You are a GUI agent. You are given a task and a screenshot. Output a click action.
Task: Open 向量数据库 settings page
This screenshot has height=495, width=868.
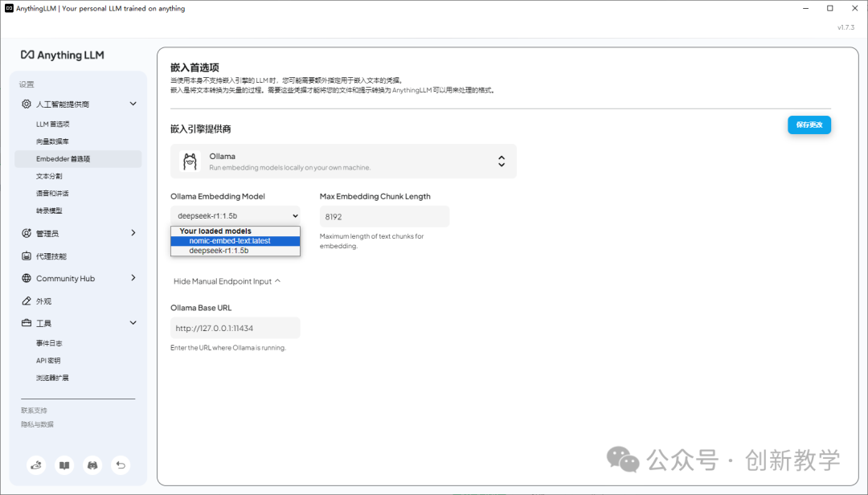52,141
